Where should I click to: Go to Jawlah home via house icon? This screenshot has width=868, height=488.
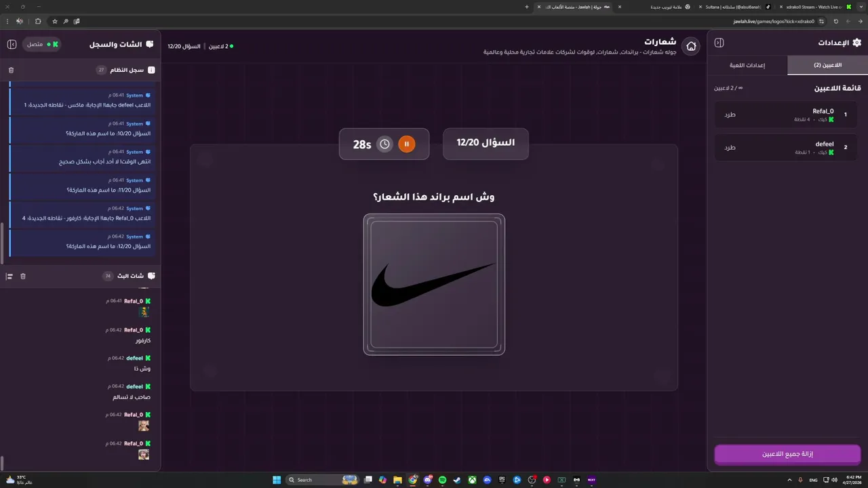coord(691,46)
